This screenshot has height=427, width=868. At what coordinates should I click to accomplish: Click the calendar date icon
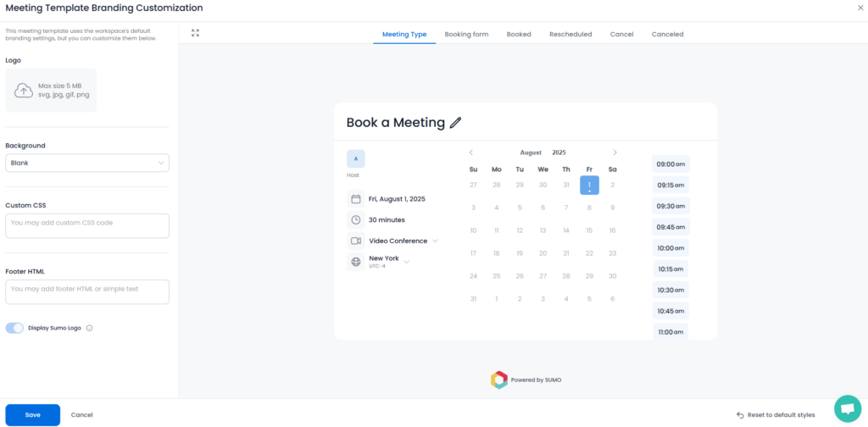(x=356, y=199)
